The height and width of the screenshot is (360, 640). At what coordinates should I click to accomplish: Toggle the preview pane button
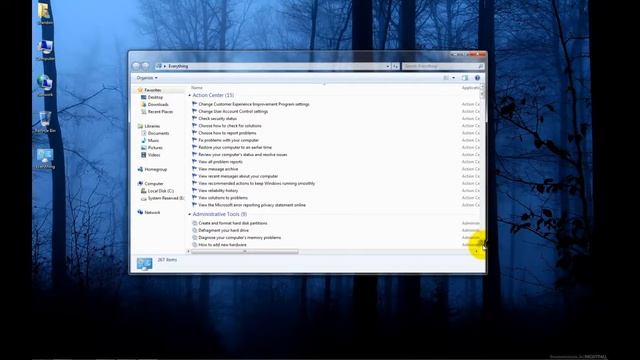coord(465,78)
